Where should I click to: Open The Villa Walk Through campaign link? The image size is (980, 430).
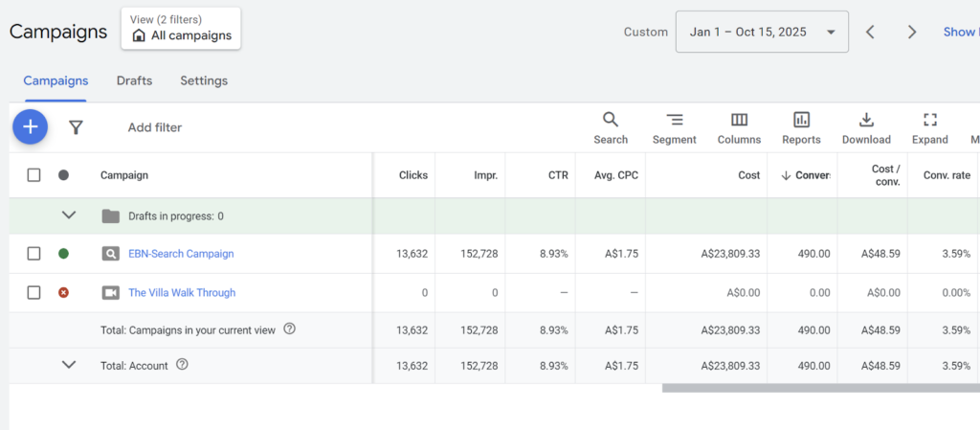click(x=182, y=293)
